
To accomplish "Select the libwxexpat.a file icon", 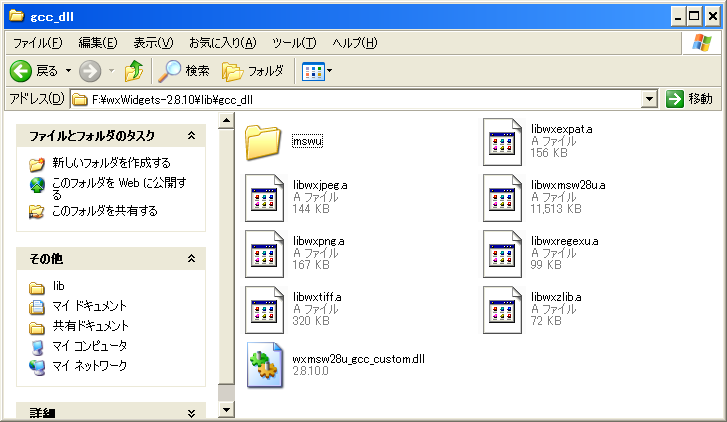I will (x=502, y=142).
